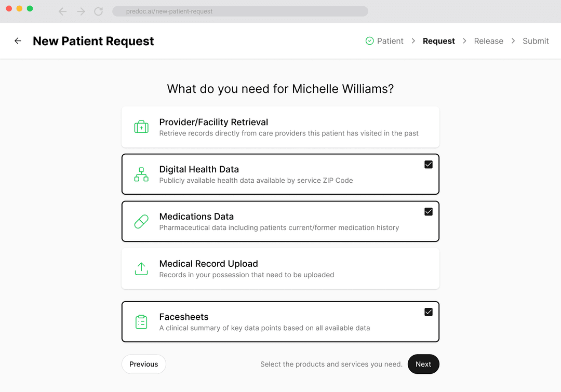Click the Medical Record Upload arrow icon
The image size is (561, 392).
pos(141,268)
